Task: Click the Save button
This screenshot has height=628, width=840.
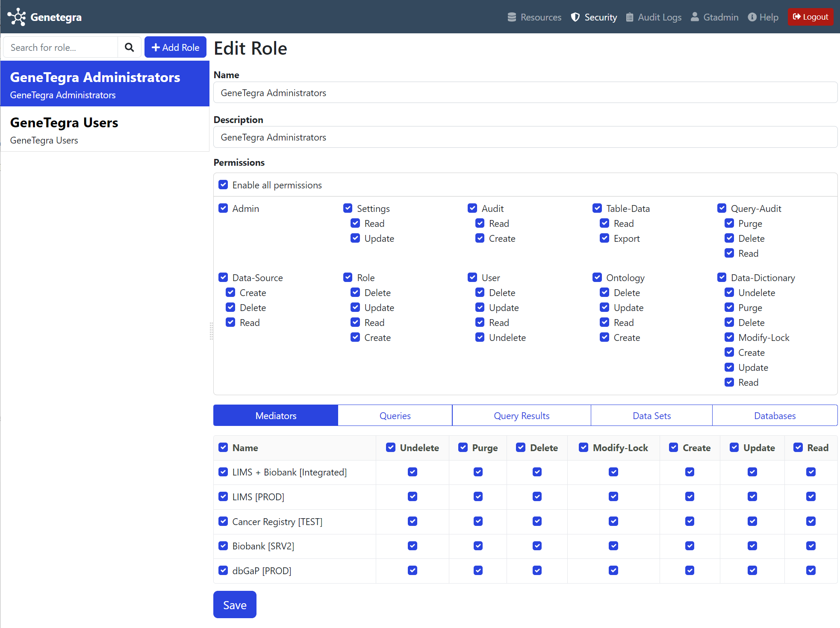Action: (x=235, y=605)
